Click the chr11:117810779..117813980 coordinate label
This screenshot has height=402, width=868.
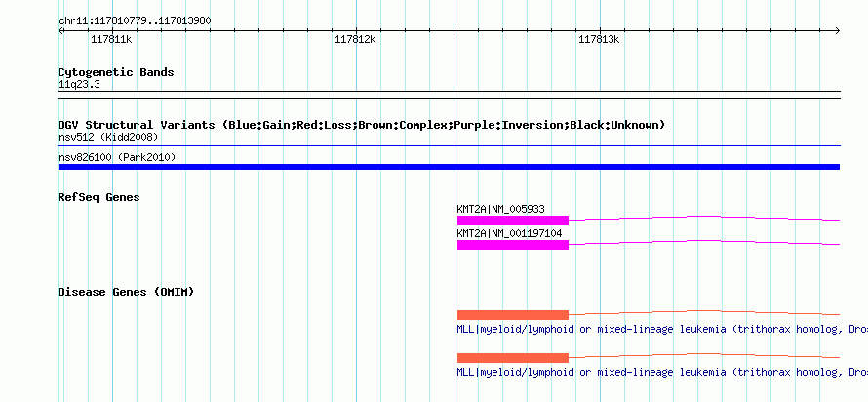135,20
